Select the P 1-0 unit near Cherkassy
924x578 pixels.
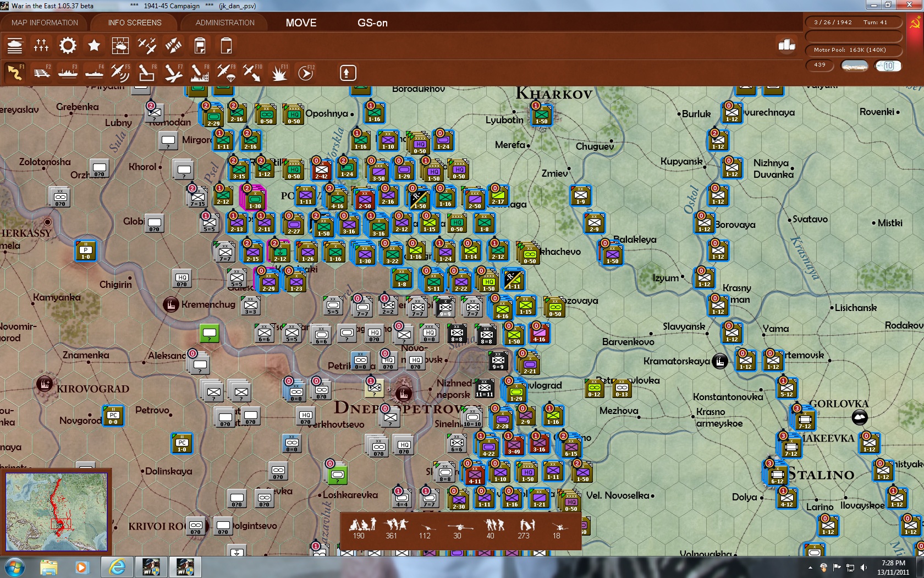click(86, 250)
